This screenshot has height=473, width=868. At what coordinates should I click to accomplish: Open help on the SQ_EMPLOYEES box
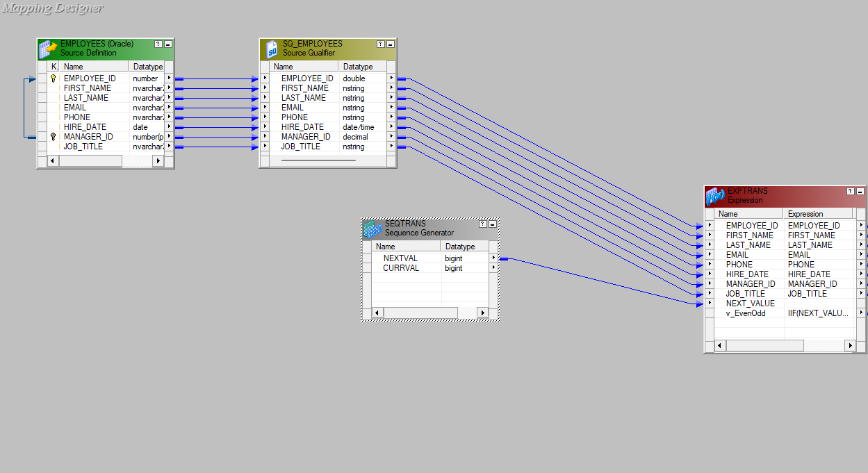[x=381, y=44]
